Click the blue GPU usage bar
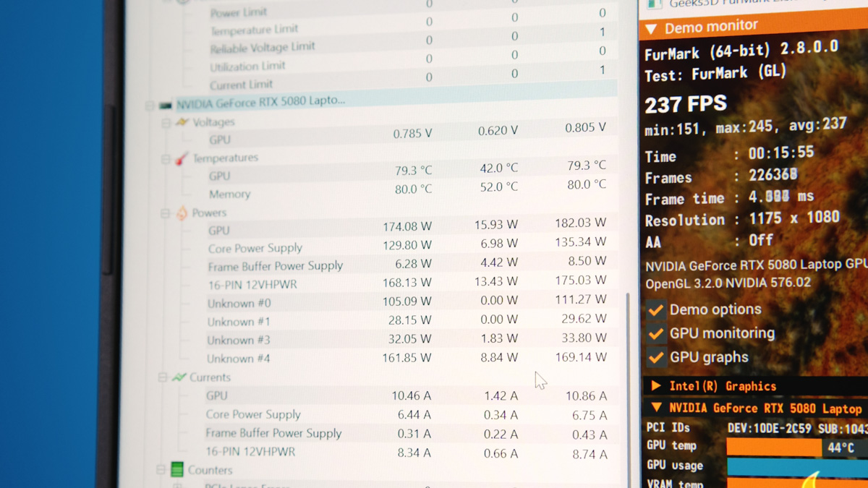 click(797, 467)
